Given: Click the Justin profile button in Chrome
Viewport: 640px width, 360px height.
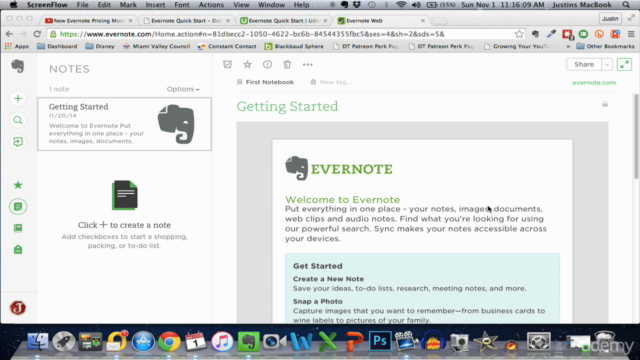Looking at the screenshot, I should [x=610, y=19].
